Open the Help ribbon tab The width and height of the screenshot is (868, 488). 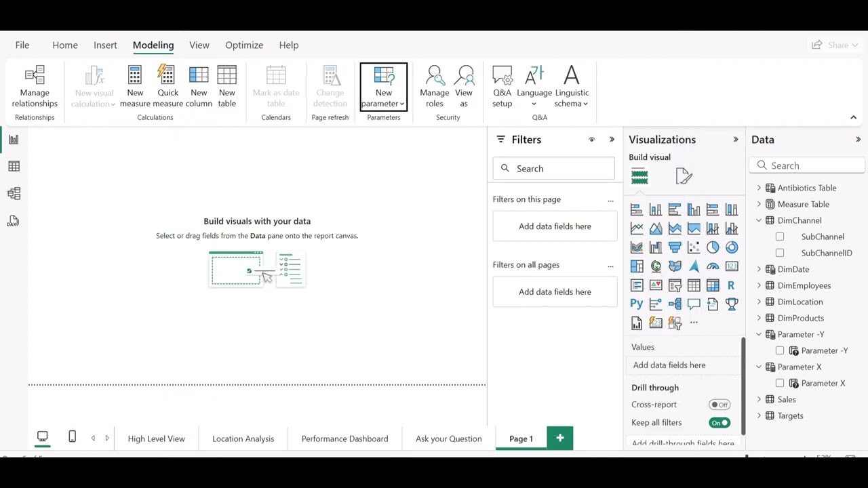click(289, 45)
